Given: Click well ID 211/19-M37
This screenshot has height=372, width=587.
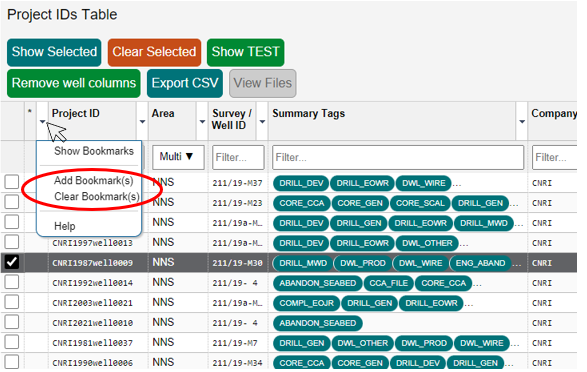Looking at the screenshot, I should (237, 183).
